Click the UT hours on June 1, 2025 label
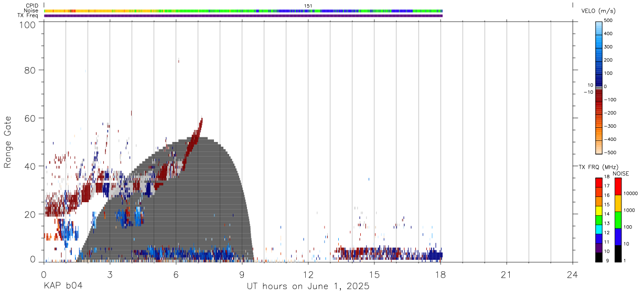This screenshot has height=297, width=644. click(x=308, y=287)
